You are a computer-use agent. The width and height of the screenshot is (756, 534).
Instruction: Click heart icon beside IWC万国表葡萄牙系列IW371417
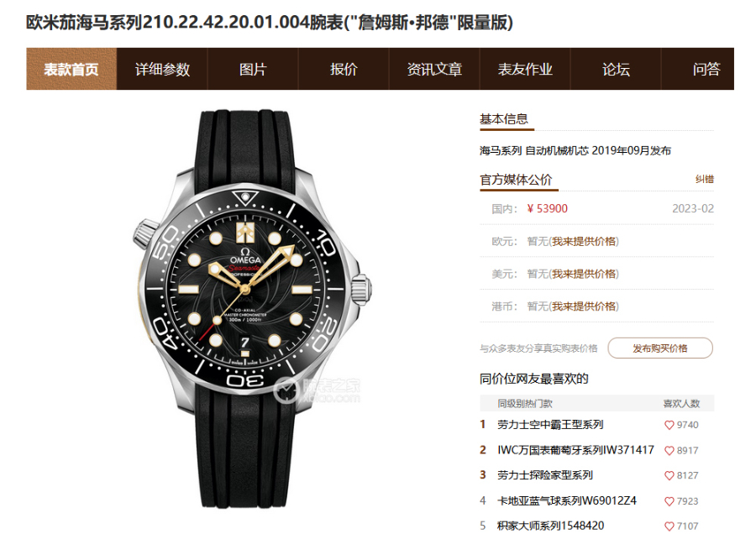[x=669, y=451]
